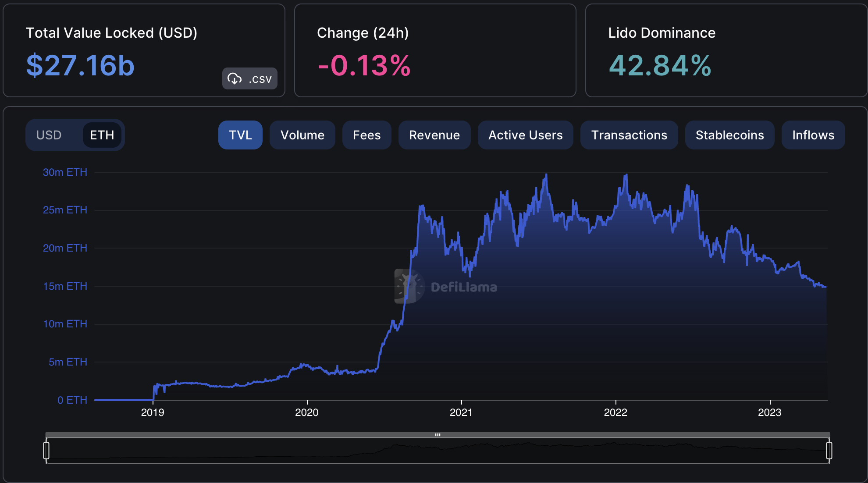The width and height of the screenshot is (868, 483).
Task: View the Inflows chart
Action: [x=813, y=135]
